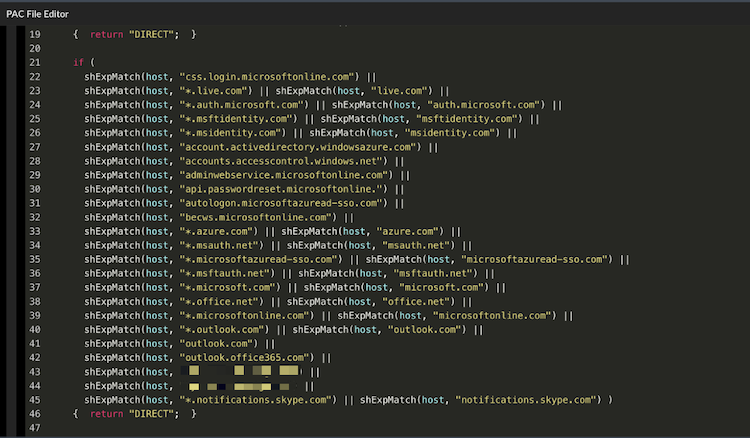Click the "DIRECT" string on line 19
This screenshot has width=750, height=438.
pos(151,34)
